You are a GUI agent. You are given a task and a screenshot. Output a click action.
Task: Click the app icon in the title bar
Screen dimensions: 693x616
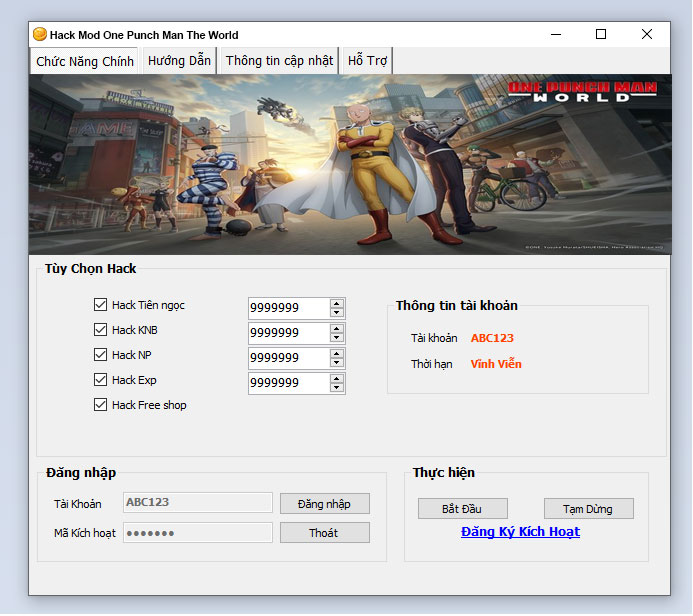40,34
